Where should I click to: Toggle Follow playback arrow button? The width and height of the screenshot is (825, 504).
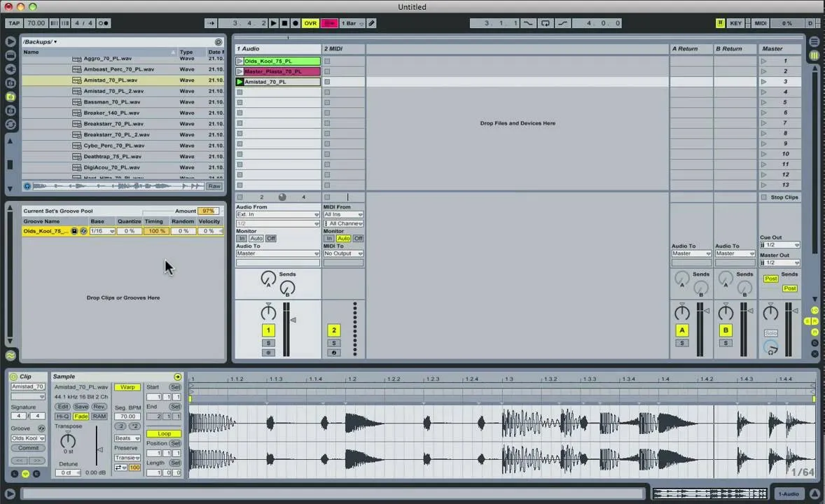click(x=211, y=23)
